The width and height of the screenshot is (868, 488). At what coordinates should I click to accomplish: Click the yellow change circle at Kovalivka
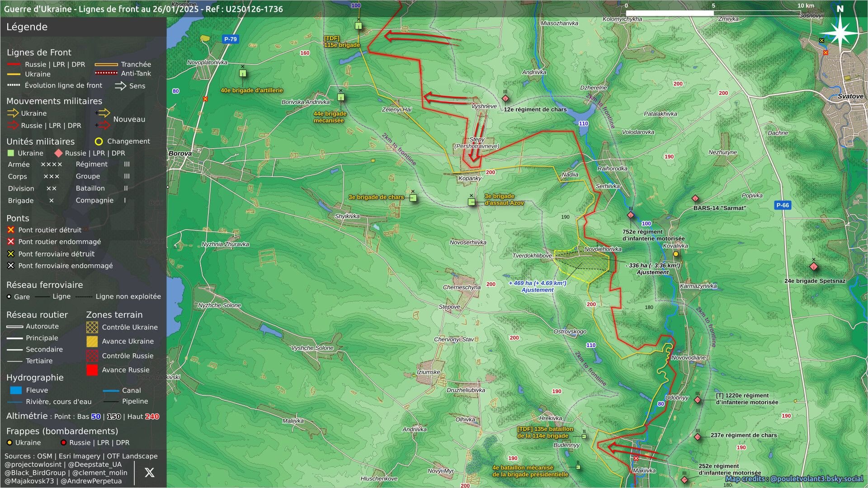676,254
